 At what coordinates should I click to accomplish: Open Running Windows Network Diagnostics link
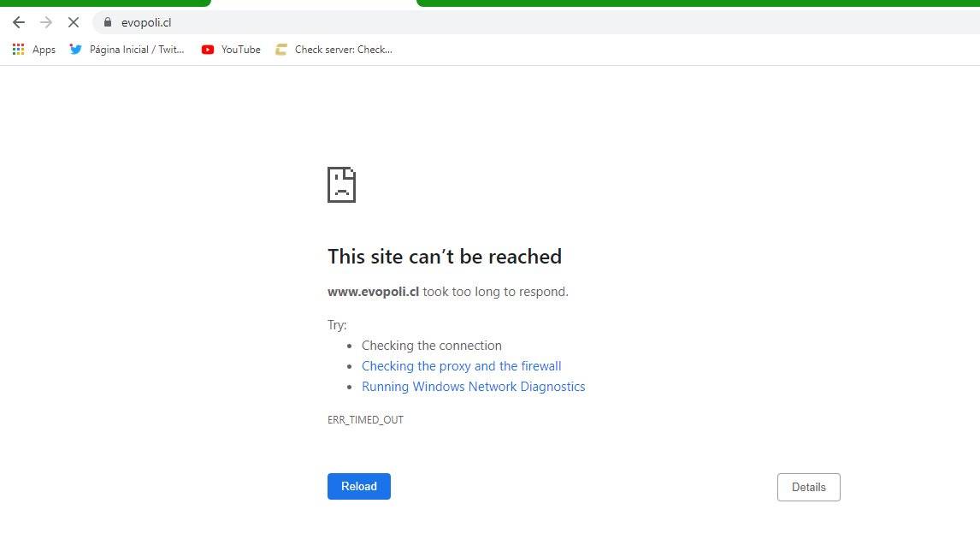tap(473, 387)
